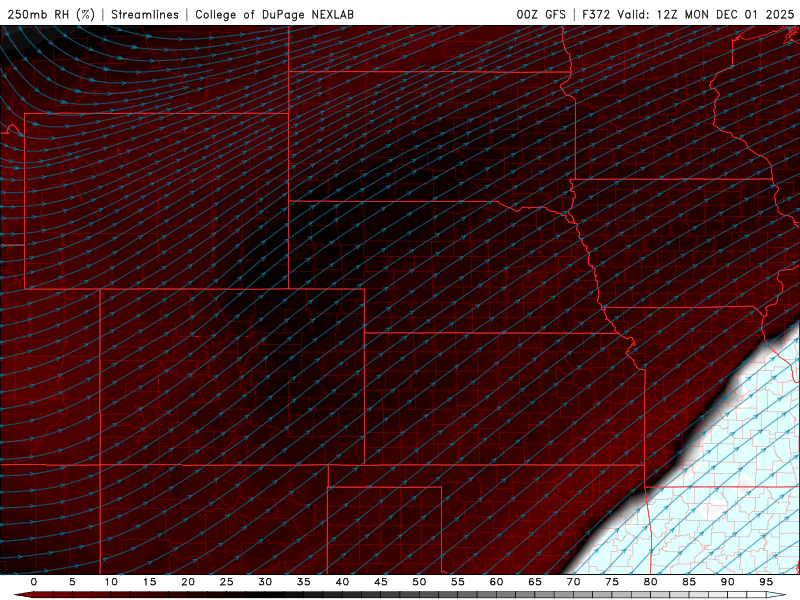Click the '85' colorbar scale label
This screenshot has width=800, height=600.
tap(688, 582)
